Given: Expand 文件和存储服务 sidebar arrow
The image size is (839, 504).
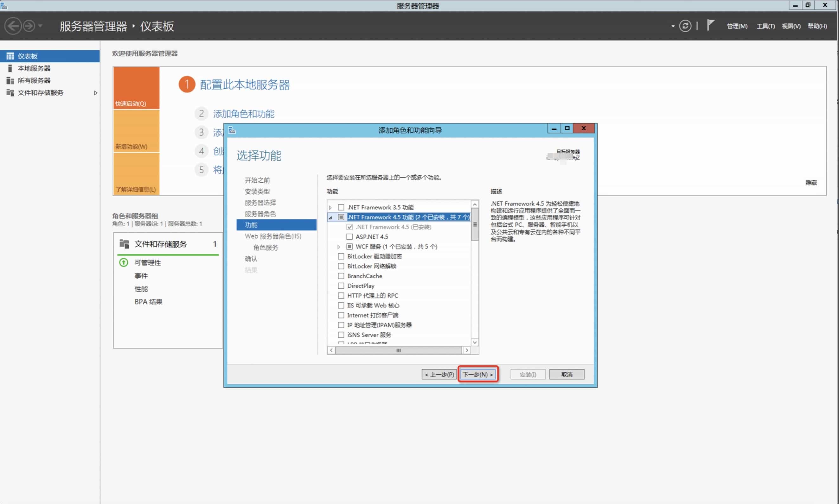Looking at the screenshot, I should [95, 93].
